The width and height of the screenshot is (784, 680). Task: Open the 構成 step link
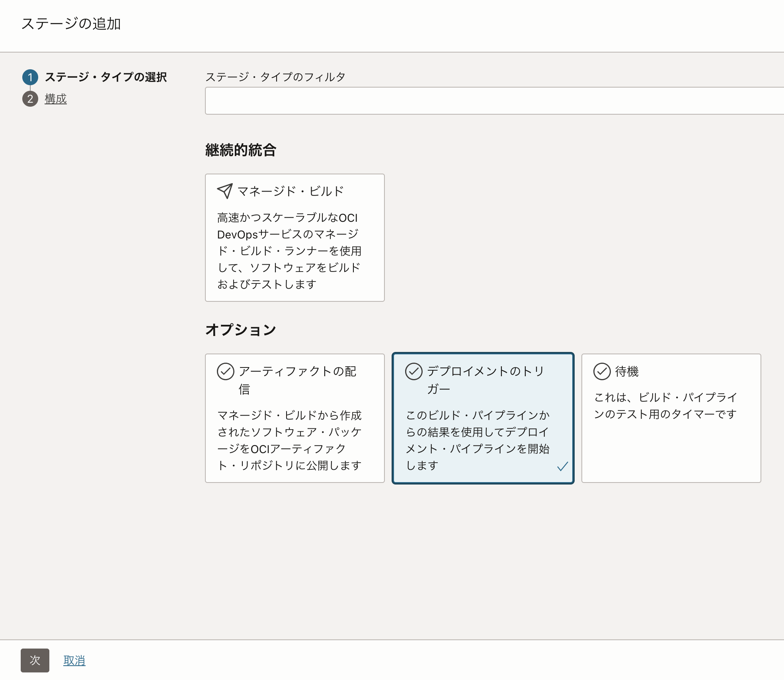point(56,99)
